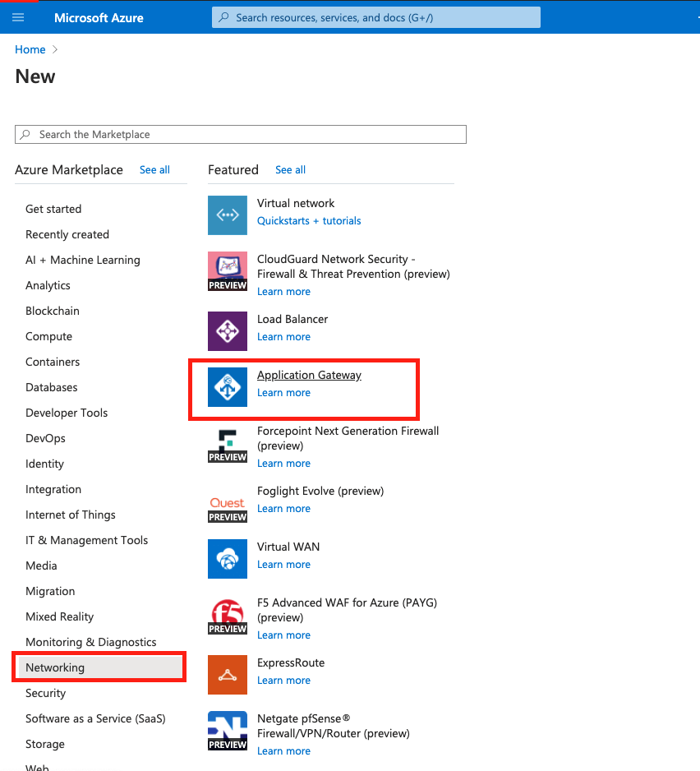Select the Forcepoint Next Generation Firewall icon
700x771 pixels.
[228, 445]
